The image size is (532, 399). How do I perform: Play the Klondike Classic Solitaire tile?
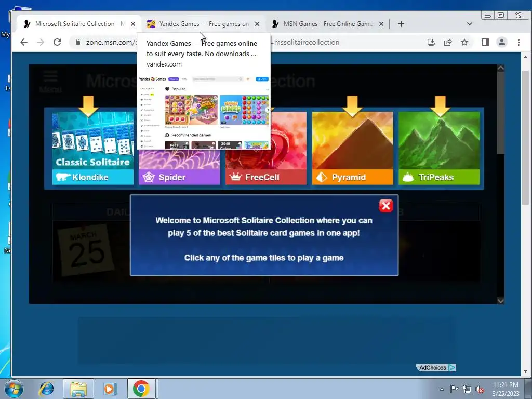[92, 148]
